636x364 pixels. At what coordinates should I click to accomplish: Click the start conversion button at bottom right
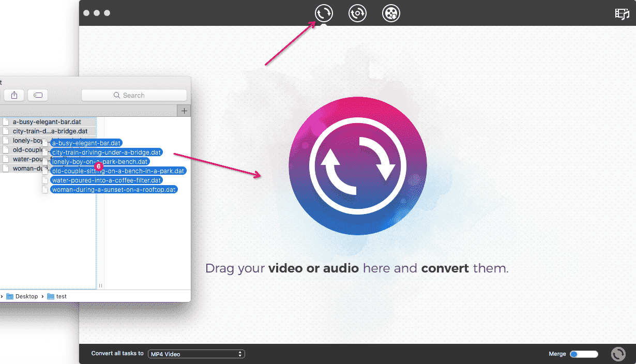coord(618,354)
